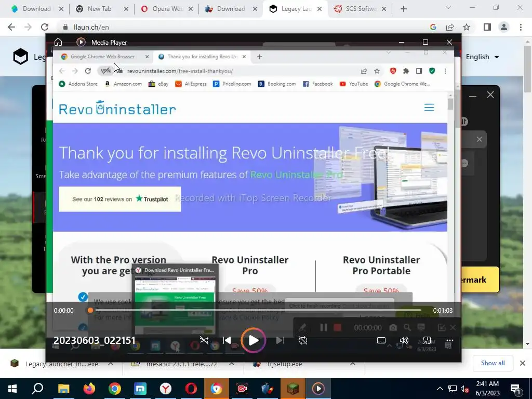Image resolution: width=532 pixels, height=399 pixels.
Task: Maximize the Media Player window
Action: (425, 42)
